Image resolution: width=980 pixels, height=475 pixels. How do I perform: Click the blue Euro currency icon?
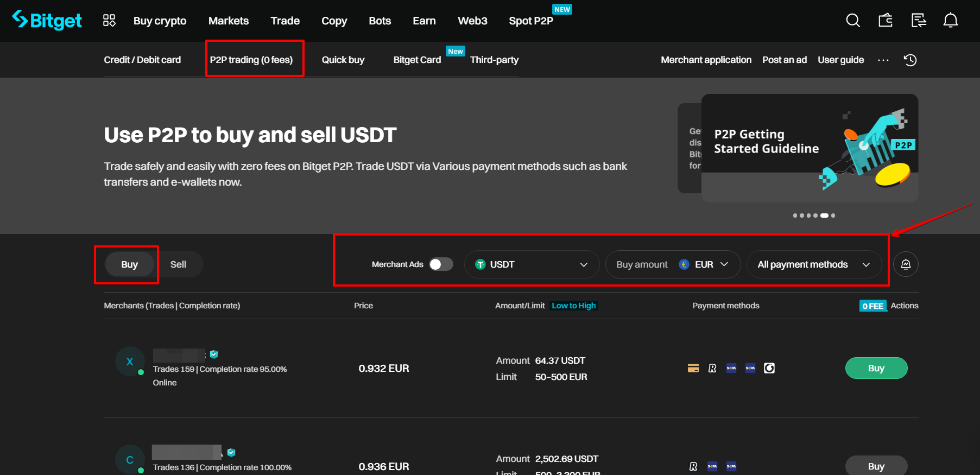click(684, 264)
